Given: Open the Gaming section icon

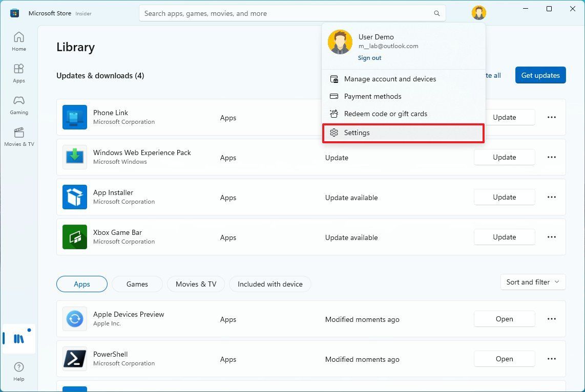Looking at the screenshot, I should point(18,102).
